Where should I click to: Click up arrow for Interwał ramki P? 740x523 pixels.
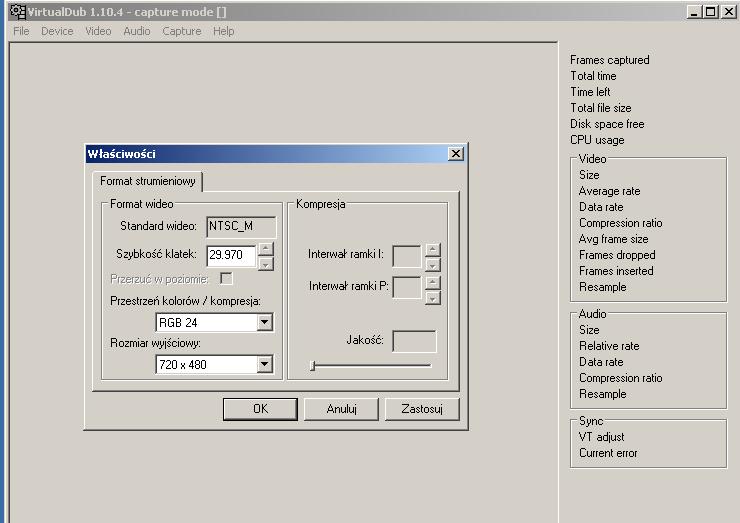[432, 282]
